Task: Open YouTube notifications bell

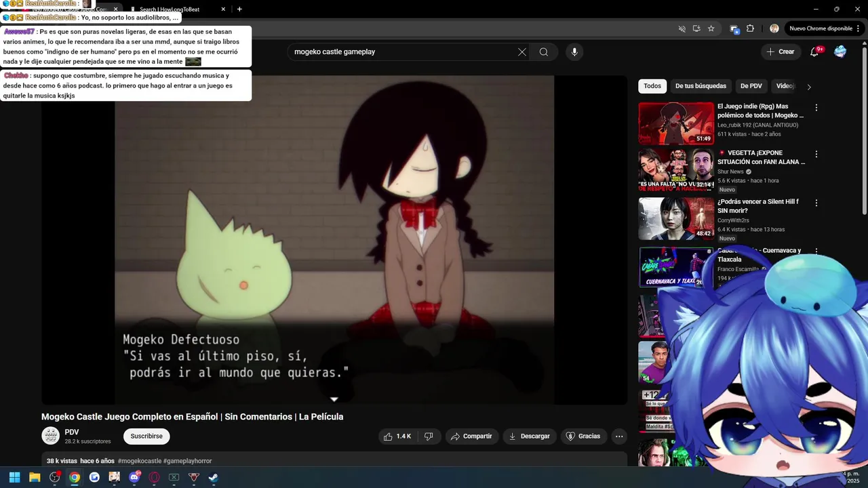Action: (x=815, y=52)
